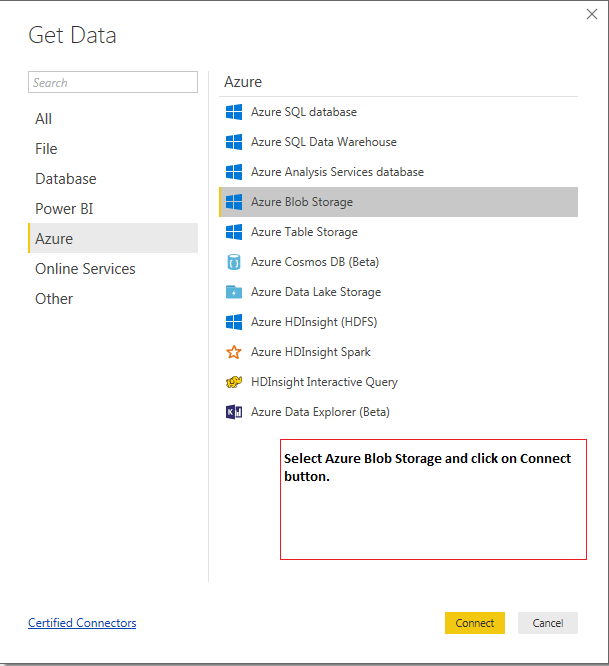Screen dimensions: 609x666
Task: Click the Azure Analysis Services database icon
Action: (234, 172)
